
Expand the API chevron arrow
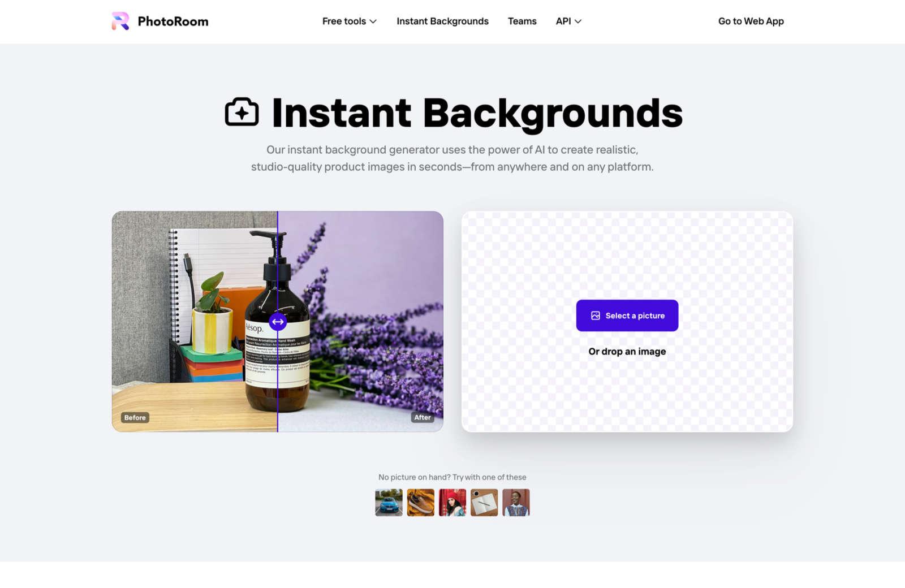578,21
